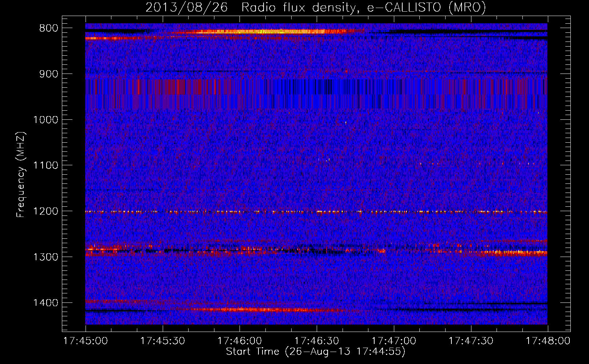Click the 1000 frequency axis label
Screen dimensions: 589x364
(x=46, y=120)
